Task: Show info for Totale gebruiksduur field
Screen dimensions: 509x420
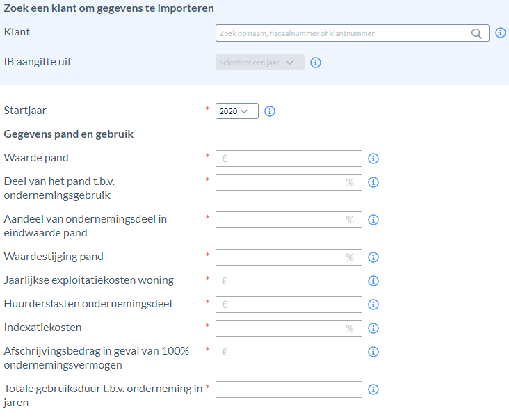Action: point(373,389)
